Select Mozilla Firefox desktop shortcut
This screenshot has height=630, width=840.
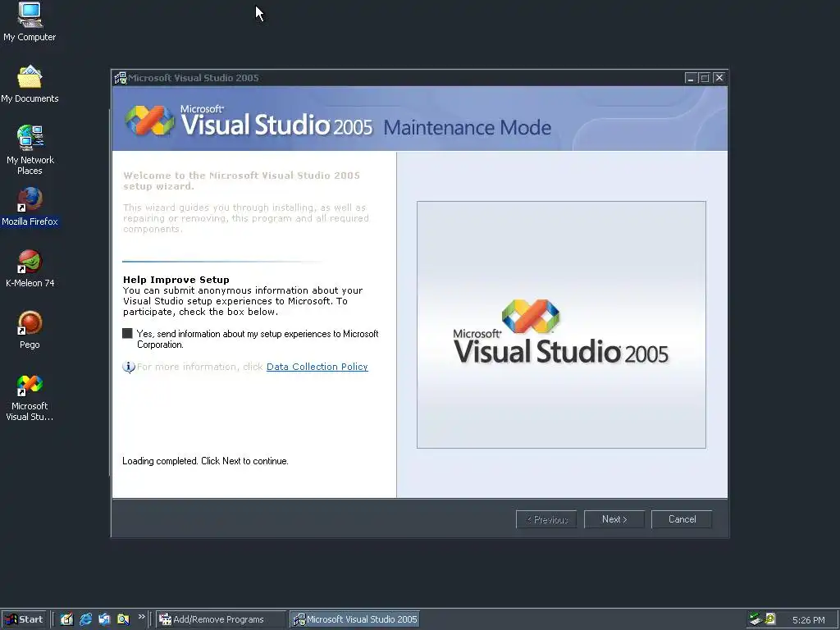30,208
